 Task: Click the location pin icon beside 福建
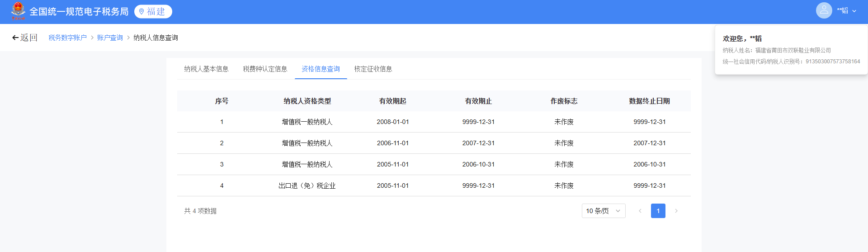pos(142,12)
